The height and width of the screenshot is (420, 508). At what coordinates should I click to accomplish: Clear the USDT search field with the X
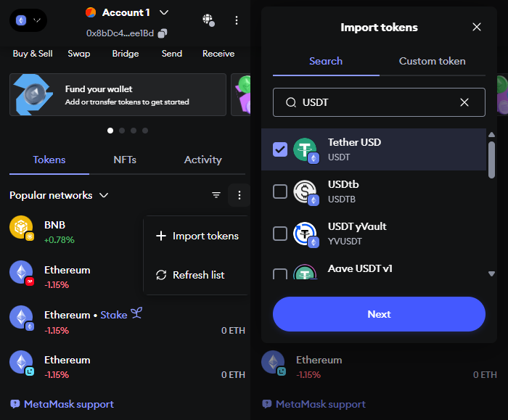pyautogui.click(x=464, y=102)
